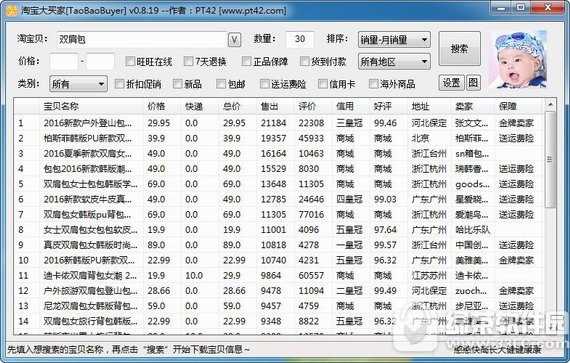Screen dimensions: 570x363
Task: Click sold count 21184 in row 1
Action: pos(273,123)
